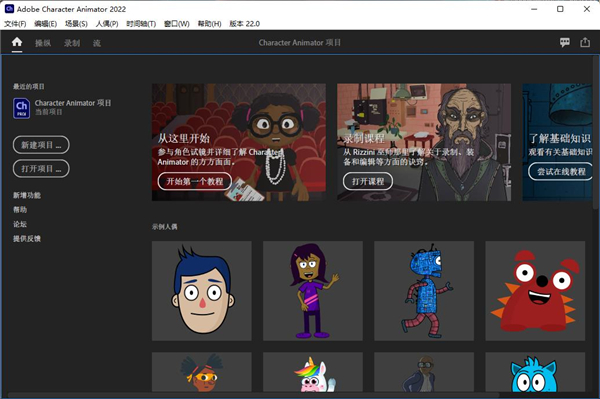
Task: Open the 编辑(E) menu
Action: (x=45, y=24)
